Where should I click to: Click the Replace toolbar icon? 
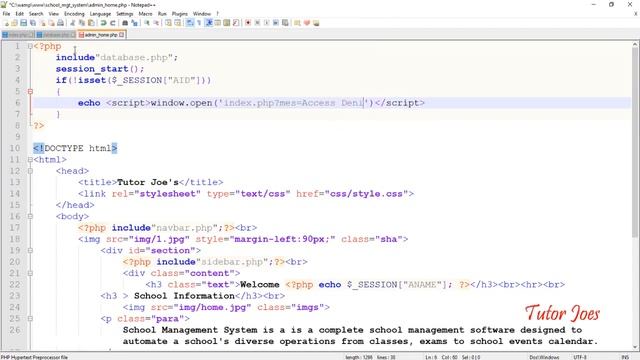click(x=135, y=23)
